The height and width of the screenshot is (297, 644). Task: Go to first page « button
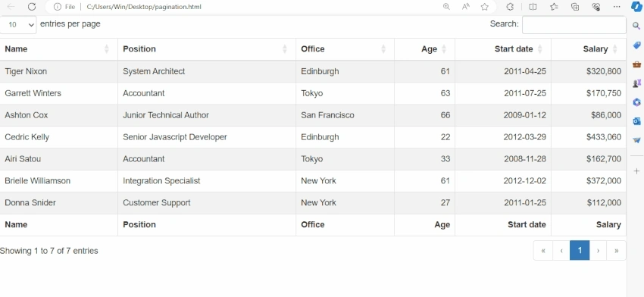pyautogui.click(x=543, y=251)
